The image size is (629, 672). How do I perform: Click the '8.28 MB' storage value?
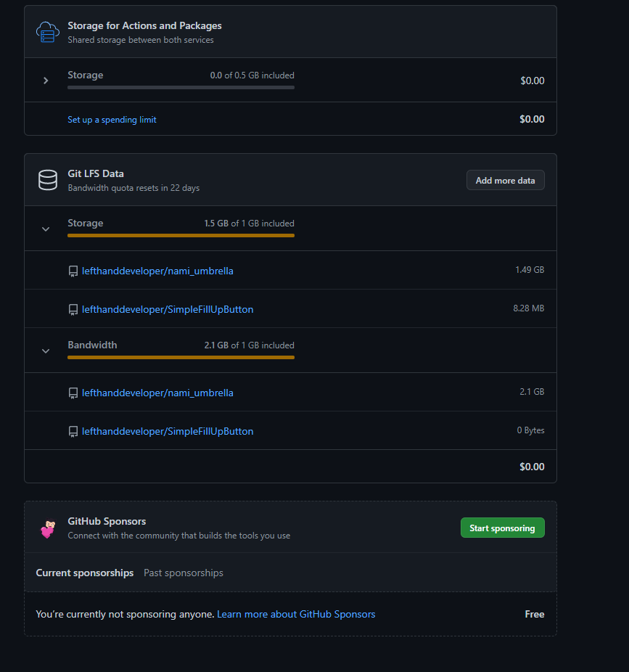529,308
